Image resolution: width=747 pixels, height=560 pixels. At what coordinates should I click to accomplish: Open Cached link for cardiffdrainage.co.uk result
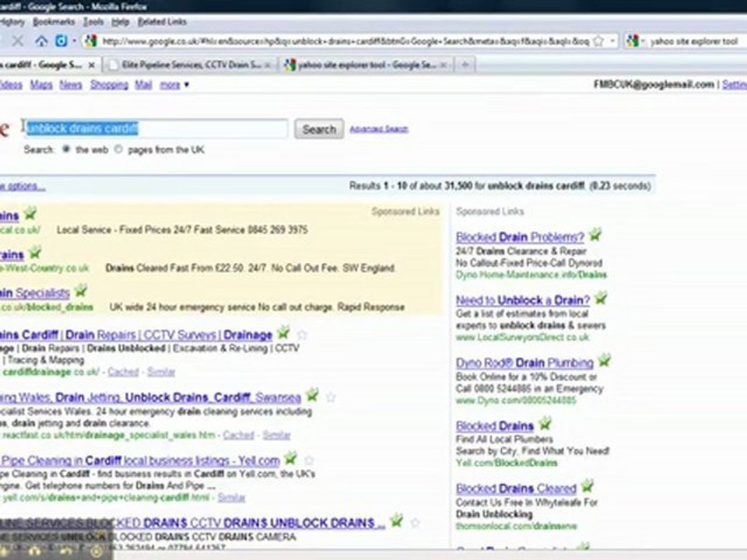[x=123, y=372]
